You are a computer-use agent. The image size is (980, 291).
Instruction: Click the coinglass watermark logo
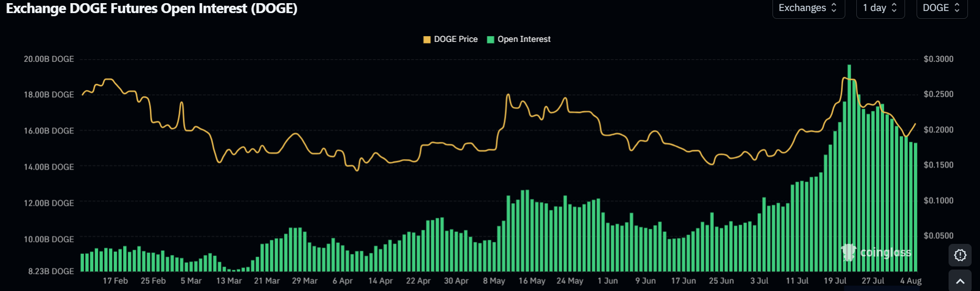(876, 252)
